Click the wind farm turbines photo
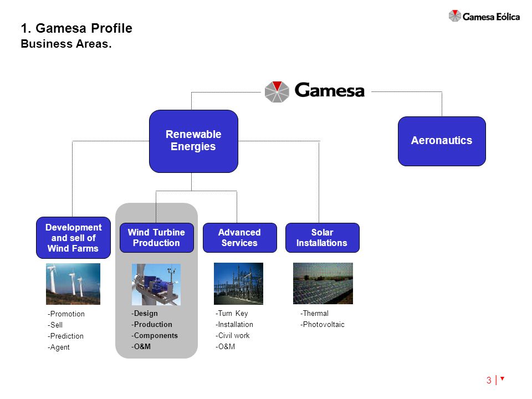This screenshot has width=532, height=399. click(73, 284)
